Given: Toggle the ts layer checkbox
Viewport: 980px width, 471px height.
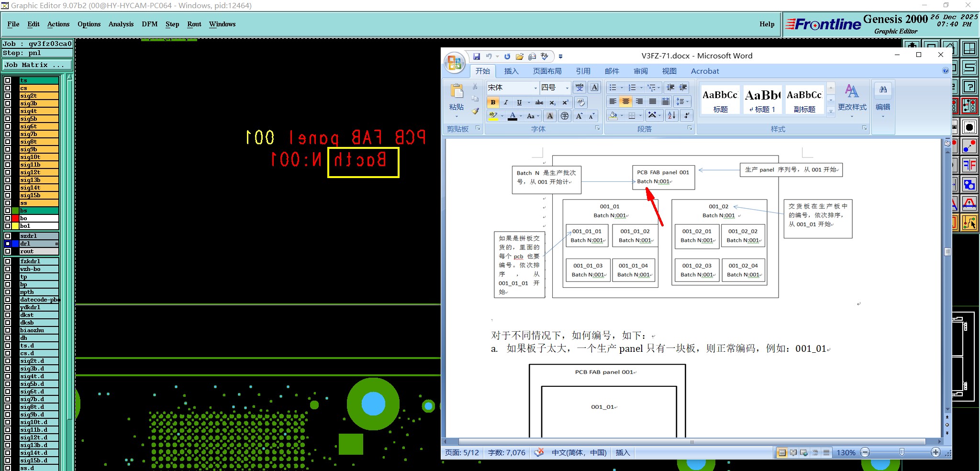Looking at the screenshot, I should point(8,80).
